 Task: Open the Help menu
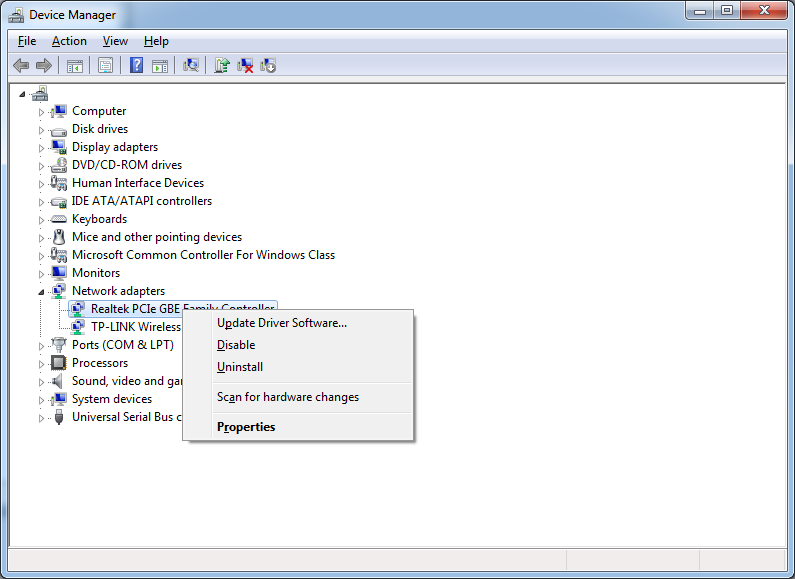coord(156,41)
